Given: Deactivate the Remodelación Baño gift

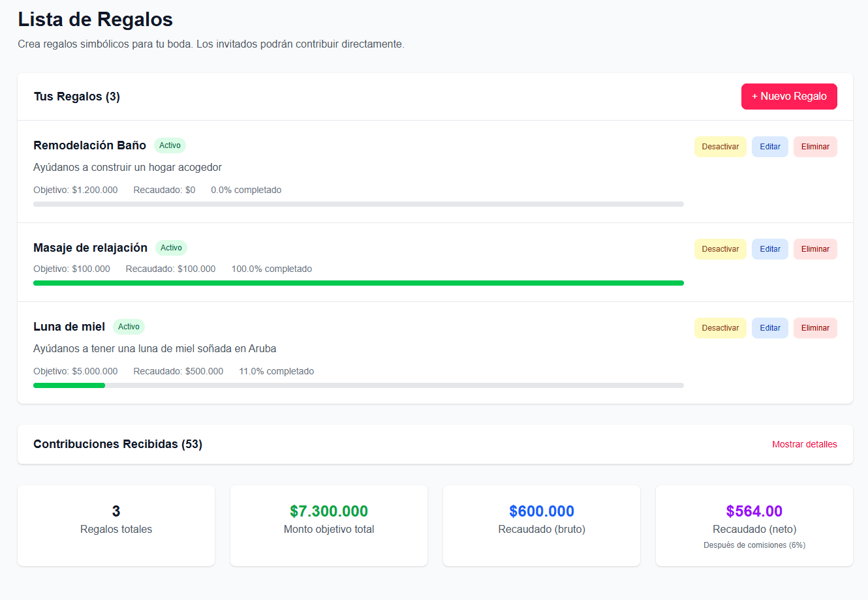Looking at the screenshot, I should [x=720, y=147].
